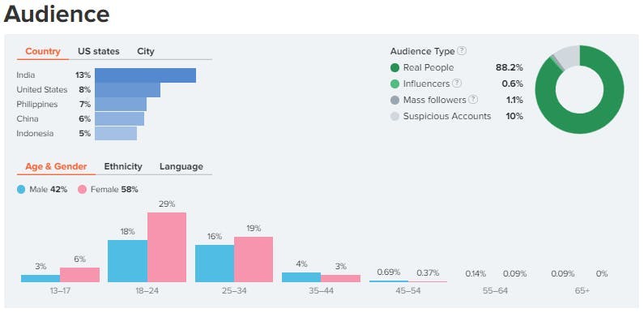Click the female 18–24 pink bar

pyautogui.click(x=167, y=247)
